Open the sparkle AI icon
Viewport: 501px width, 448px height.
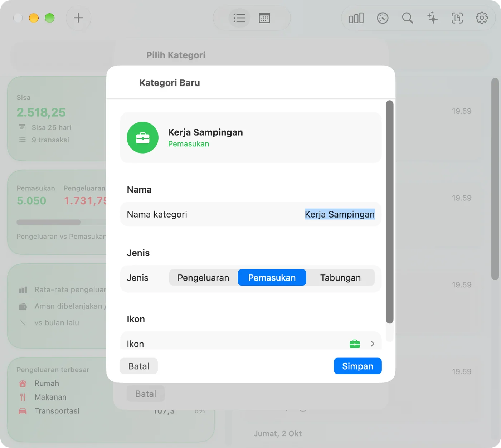(x=432, y=18)
